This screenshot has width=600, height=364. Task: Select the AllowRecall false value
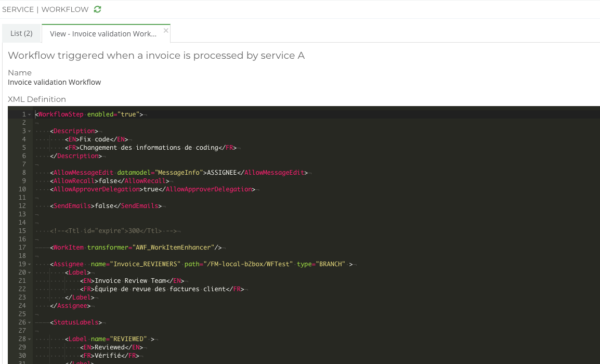click(x=102, y=180)
